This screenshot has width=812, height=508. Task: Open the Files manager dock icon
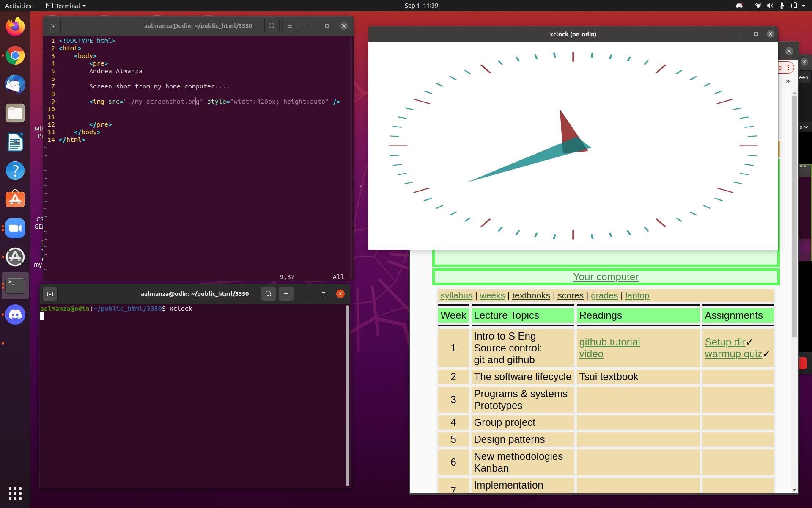coord(15,113)
